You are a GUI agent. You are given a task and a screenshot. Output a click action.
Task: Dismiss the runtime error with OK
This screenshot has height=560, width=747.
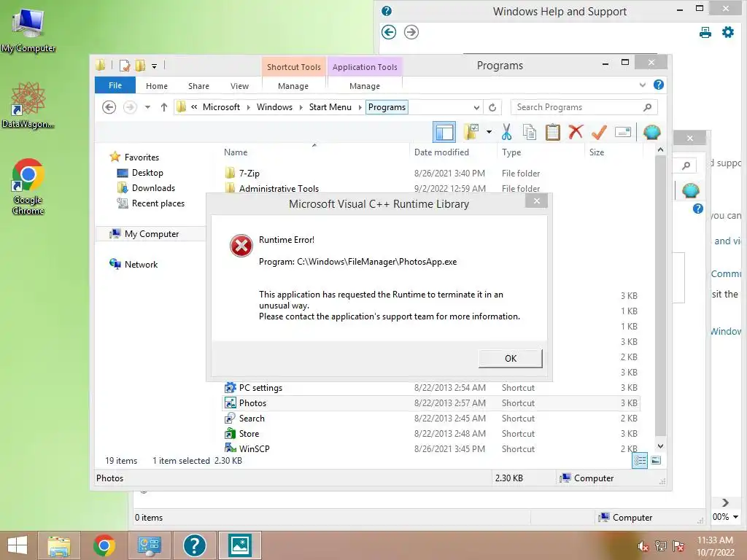pyautogui.click(x=510, y=359)
